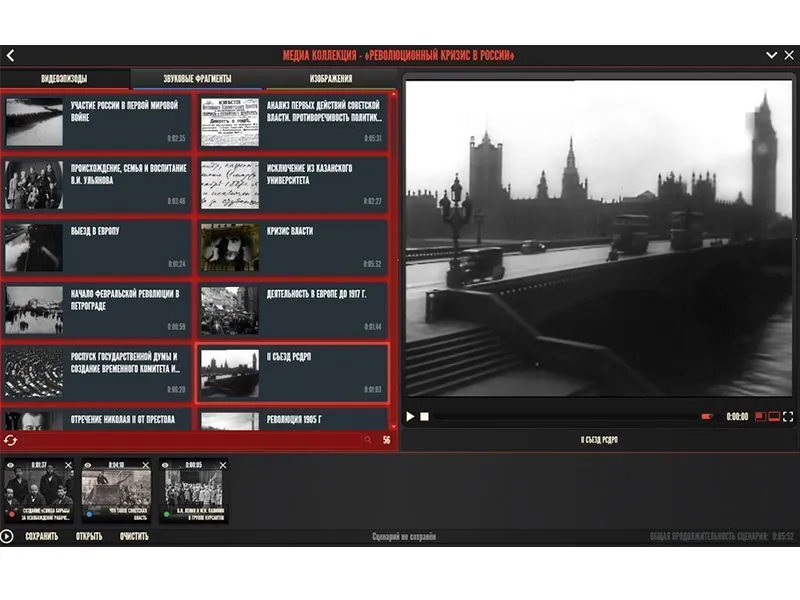
Task: Click the Сохранить button
Action: (x=41, y=536)
